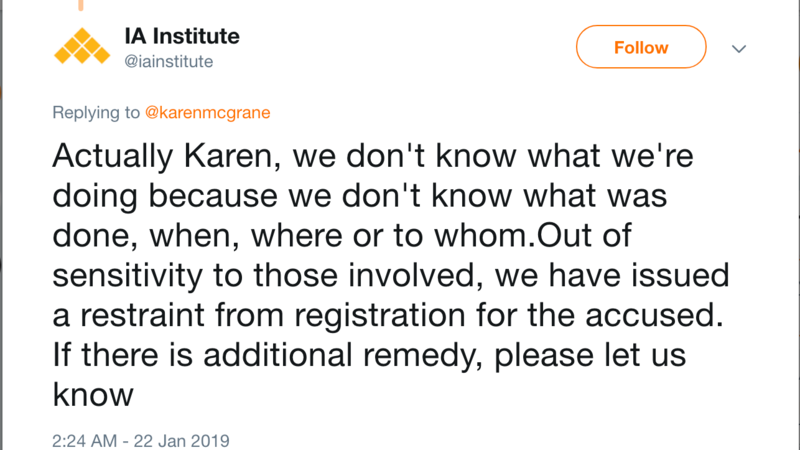The image size is (800, 450).
Task: Click the word "know" ending the tweet
Action: tap(93, 395)
